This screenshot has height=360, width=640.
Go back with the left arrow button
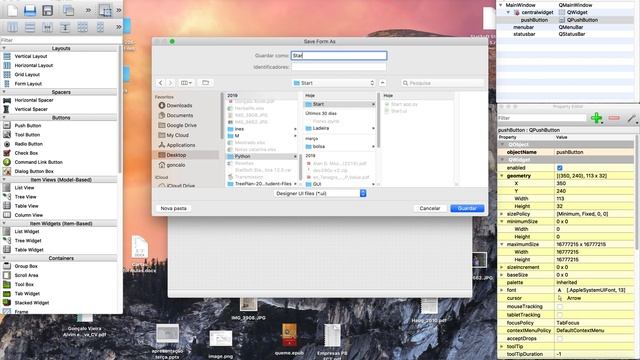coord(160,83)
